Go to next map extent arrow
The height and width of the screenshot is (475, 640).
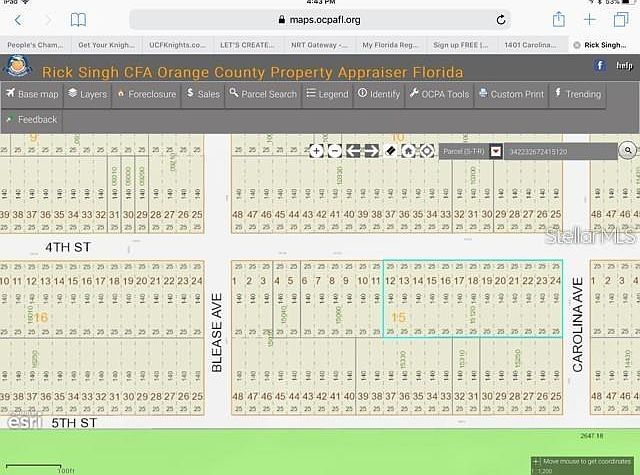[x=371, y=151]
